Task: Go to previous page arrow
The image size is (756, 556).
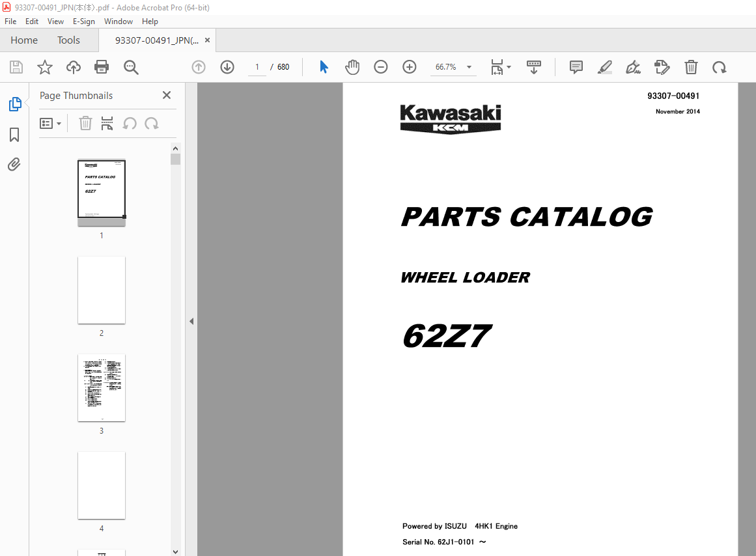Action: (x=199, y=67)
